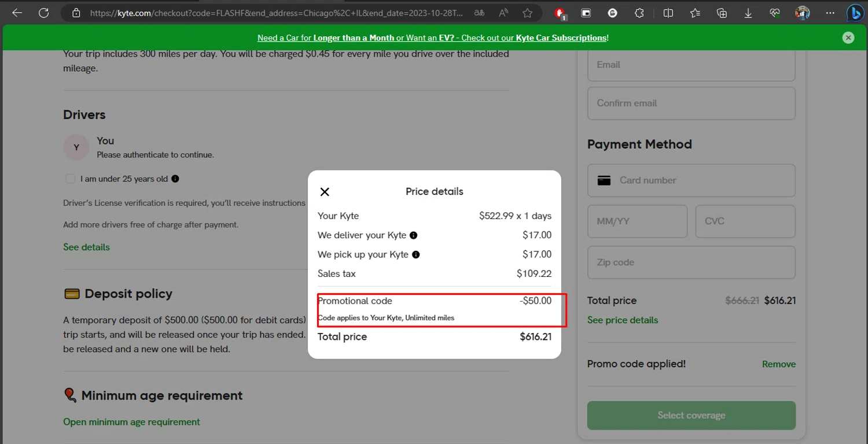Click the browser address bar URL
Image resolution: width=868 pixels, height=444 pixels.
(x=277, y=13)
